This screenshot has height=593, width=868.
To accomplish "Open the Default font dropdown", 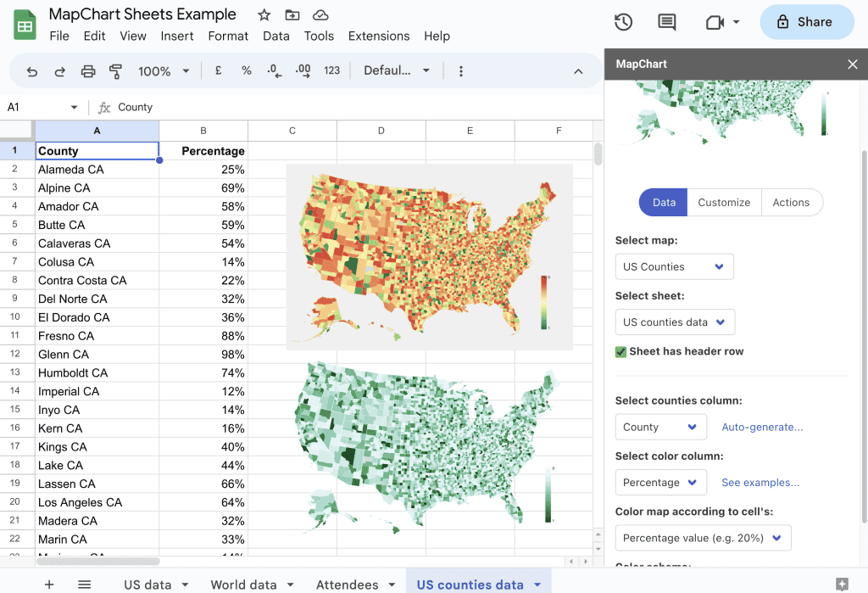I will 397,70.
